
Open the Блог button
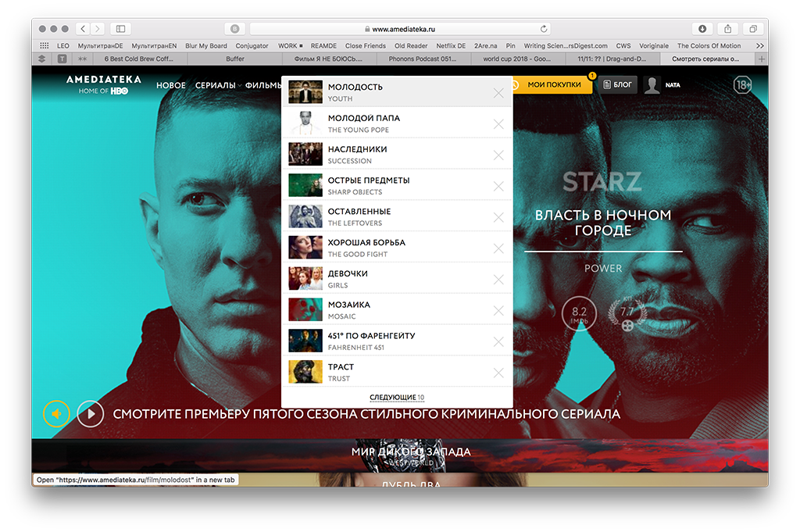(x=618, y=84)
